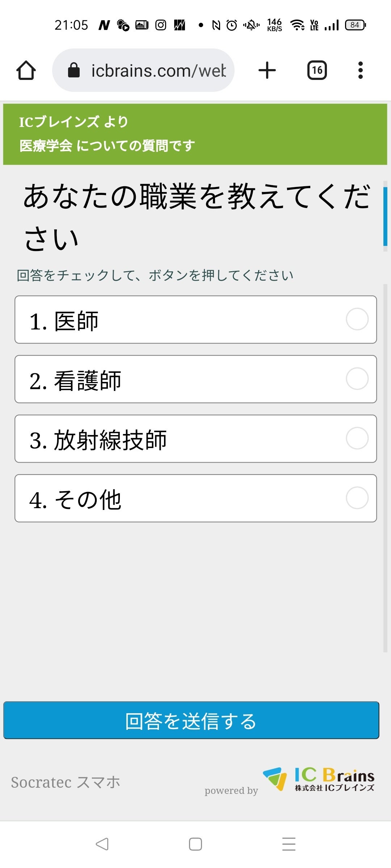Click the blue scrollbar beside the question
Viewport: 391px width, 868px height.
coord(385,216)
